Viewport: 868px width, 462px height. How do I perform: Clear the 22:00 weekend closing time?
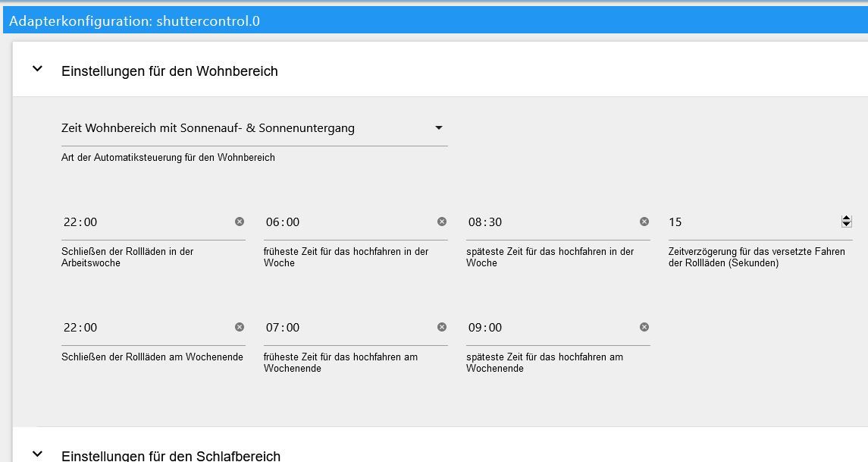pyautogui.click(x=239, y=327)
